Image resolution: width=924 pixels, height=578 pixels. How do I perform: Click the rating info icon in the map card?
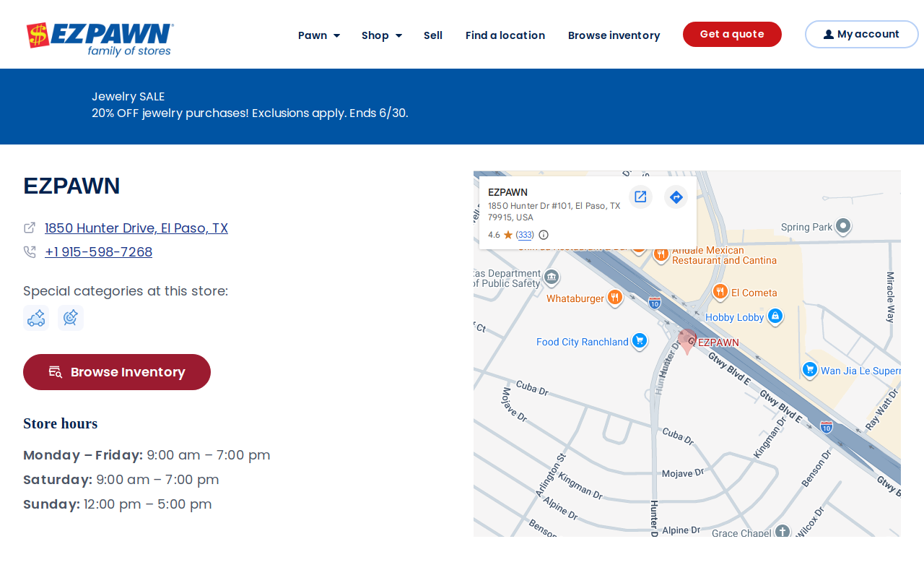[x=544, y=235]
